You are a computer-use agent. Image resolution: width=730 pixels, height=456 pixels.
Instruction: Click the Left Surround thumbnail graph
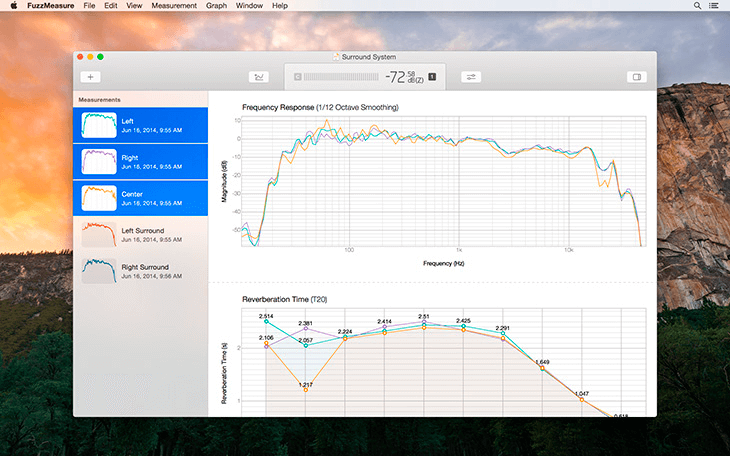(x=99, y=234)
